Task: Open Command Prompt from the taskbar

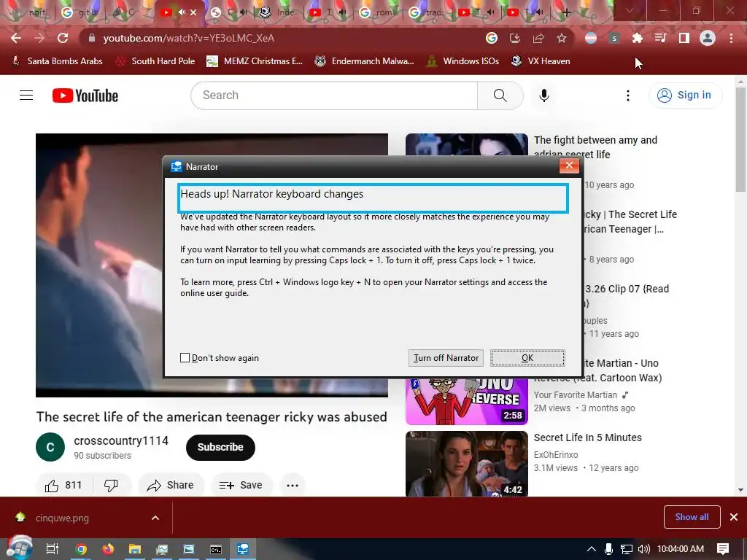Action: pos(216,549)
